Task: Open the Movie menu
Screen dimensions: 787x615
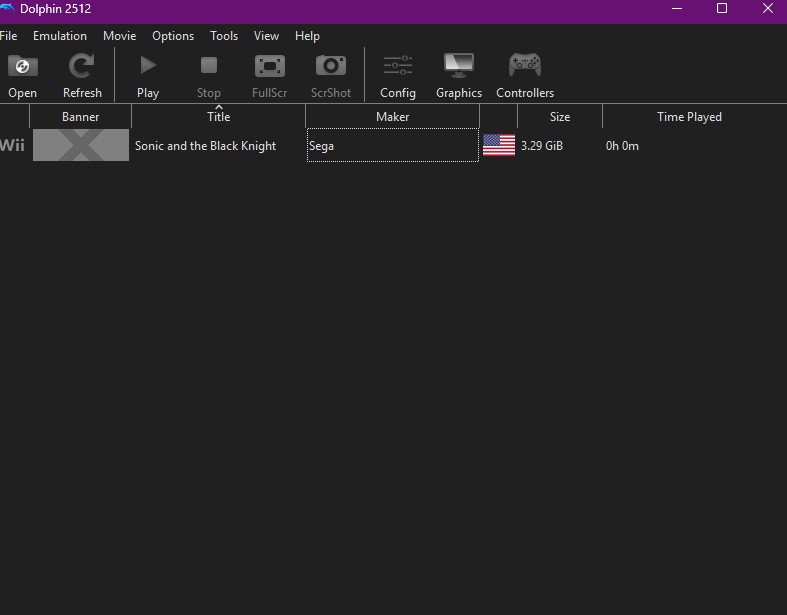Action: click(x=119, y=36)
